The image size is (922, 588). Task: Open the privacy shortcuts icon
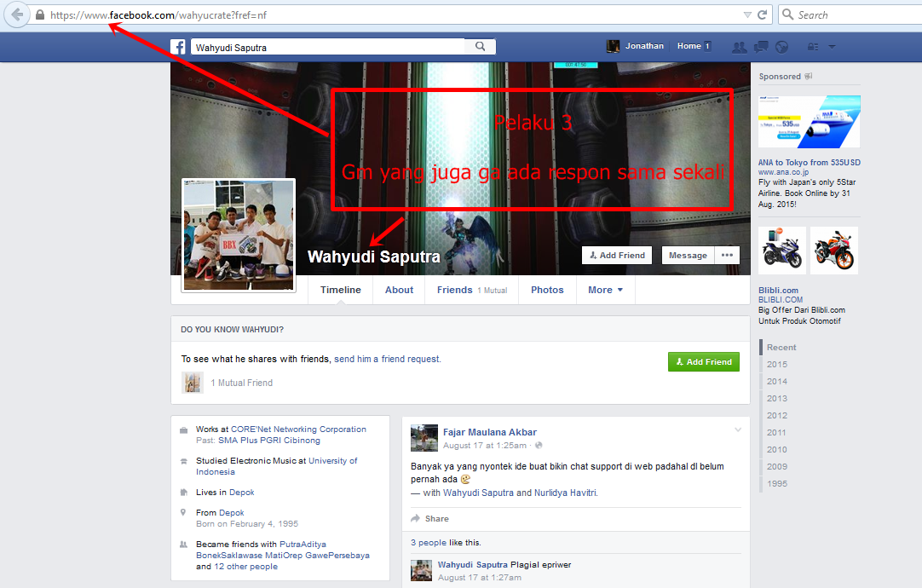pos(813,47)
